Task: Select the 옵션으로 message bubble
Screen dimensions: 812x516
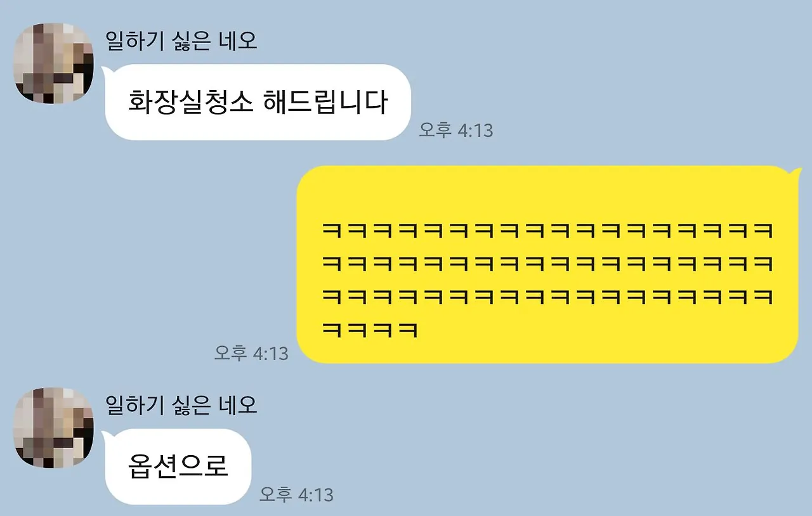Action: 178,467
